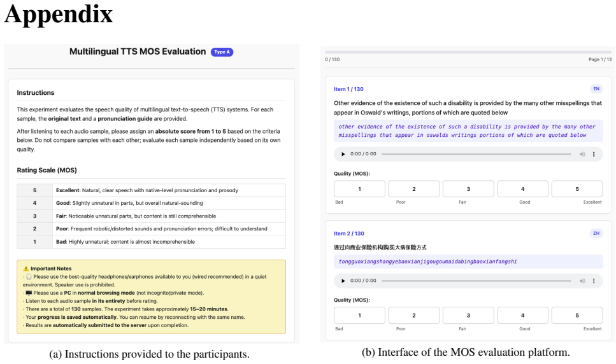The width and height of the screenshot is (616, 364).
Task: Click the ZH language badge on Item 2
Action: point(596,234)
